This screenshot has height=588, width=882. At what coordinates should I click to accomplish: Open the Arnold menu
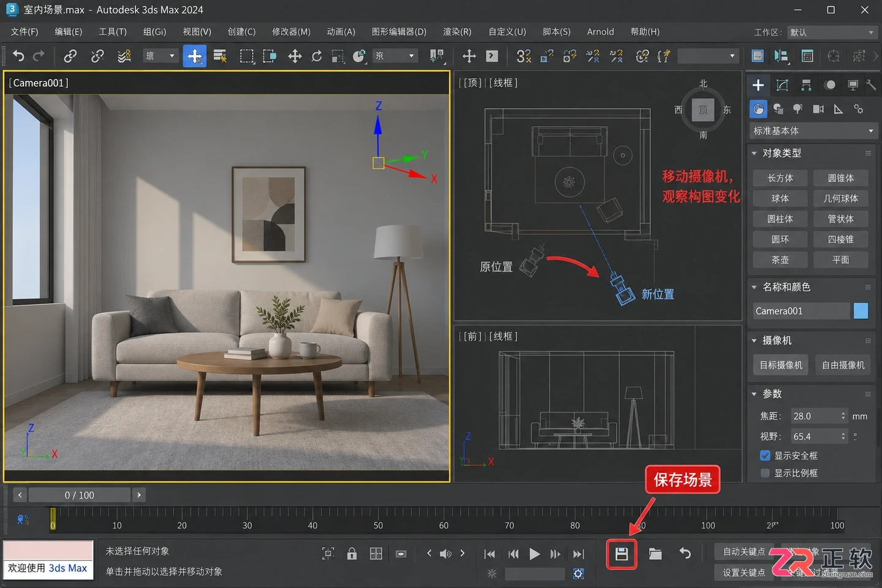pos(600,32)
